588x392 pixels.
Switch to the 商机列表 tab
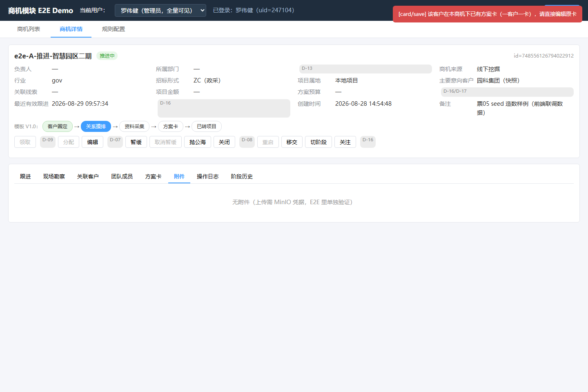[29, 29]
